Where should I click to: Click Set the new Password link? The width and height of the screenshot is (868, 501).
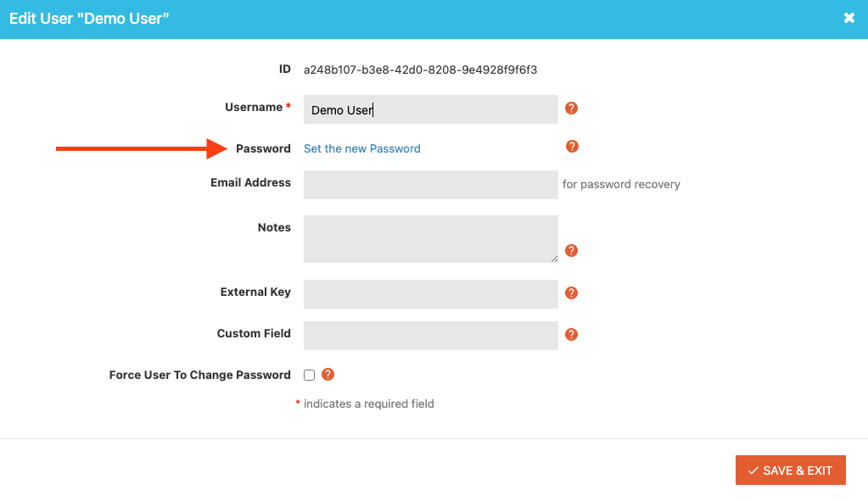362,148
